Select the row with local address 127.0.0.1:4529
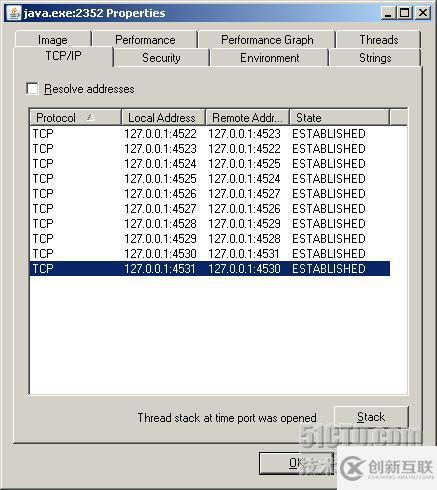The width and height of the screenshot is (437, 490). [x=210, y=239]
